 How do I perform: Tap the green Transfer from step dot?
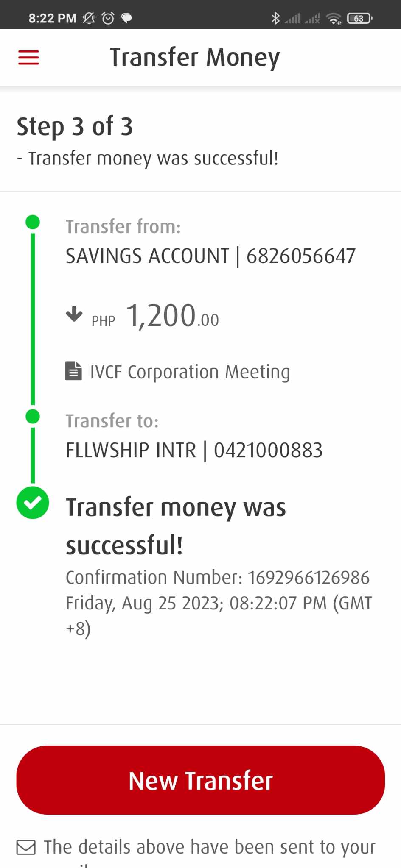(33, 222)
